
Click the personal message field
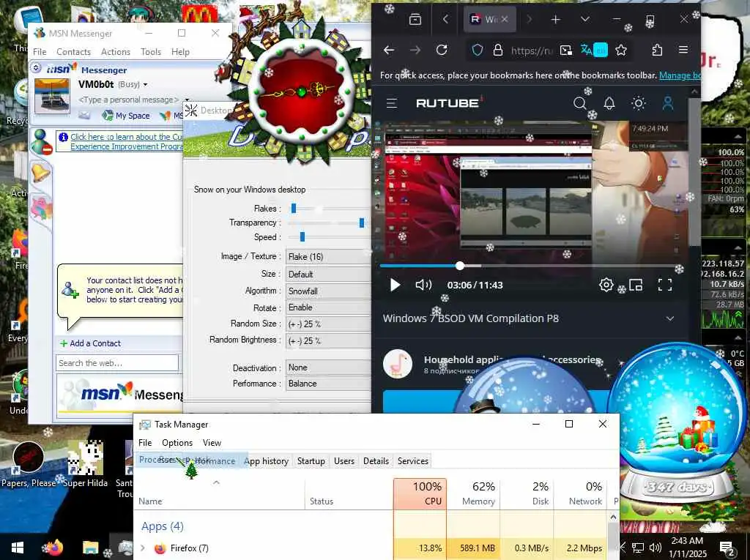[128, 100]
